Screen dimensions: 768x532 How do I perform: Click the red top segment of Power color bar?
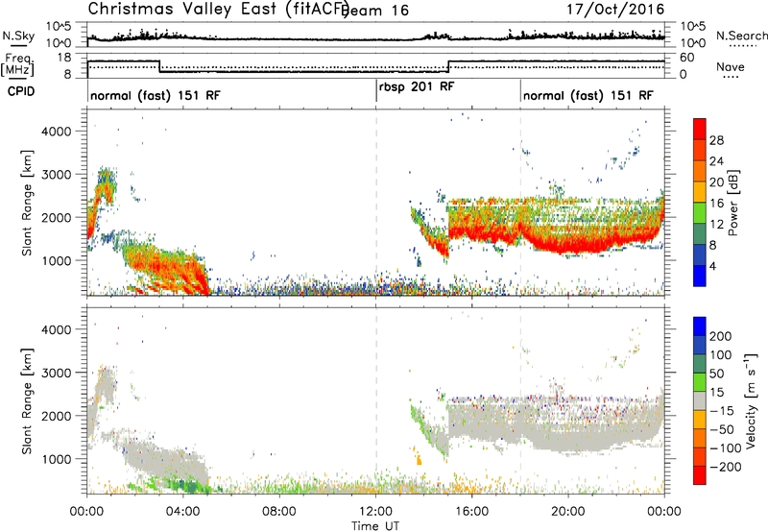click(x=700, y=130)
